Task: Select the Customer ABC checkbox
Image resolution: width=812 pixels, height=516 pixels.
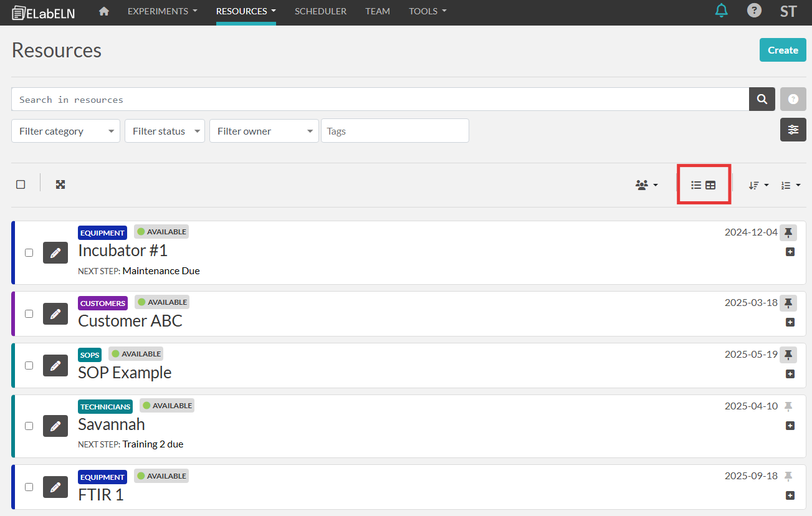Action: point(29,313)
